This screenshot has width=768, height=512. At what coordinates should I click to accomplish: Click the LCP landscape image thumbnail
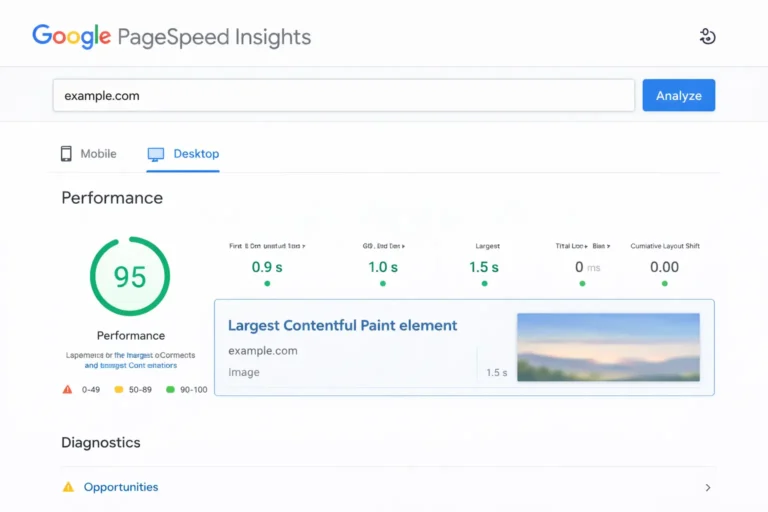coord(608,347)
